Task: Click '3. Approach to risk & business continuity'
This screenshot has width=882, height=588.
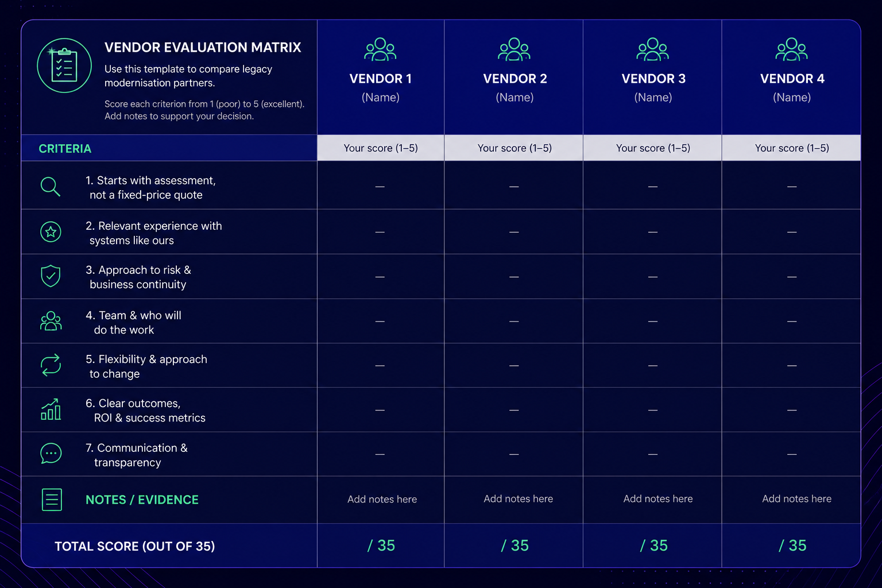Action: [x=138, y=277]
